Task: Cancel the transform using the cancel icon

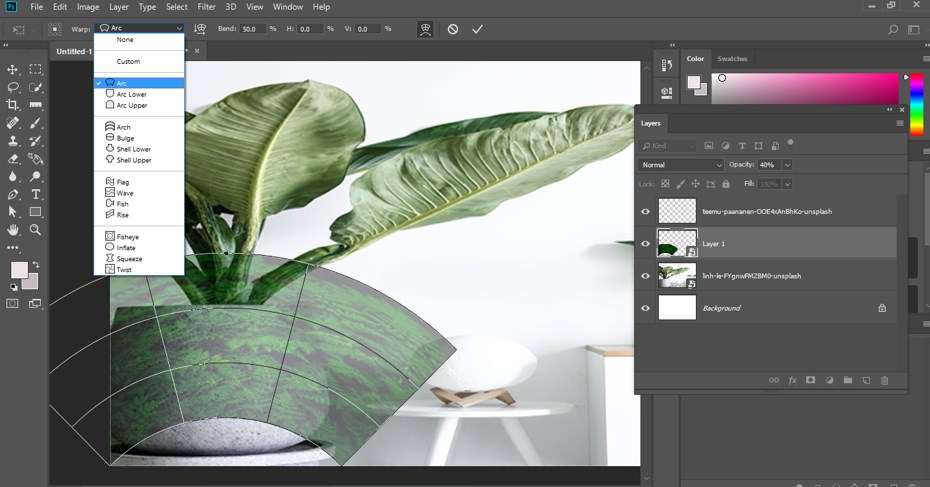Action: [x=453, y=29]
